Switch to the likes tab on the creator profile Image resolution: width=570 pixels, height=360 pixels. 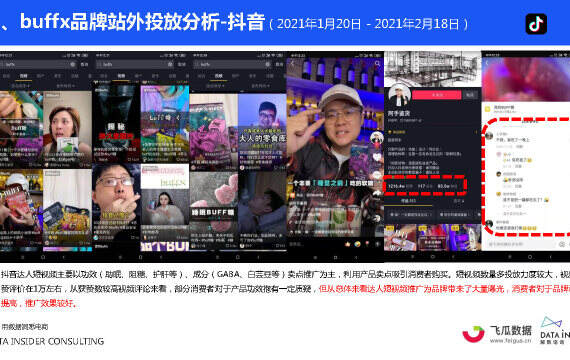click(x=459, y=201)
